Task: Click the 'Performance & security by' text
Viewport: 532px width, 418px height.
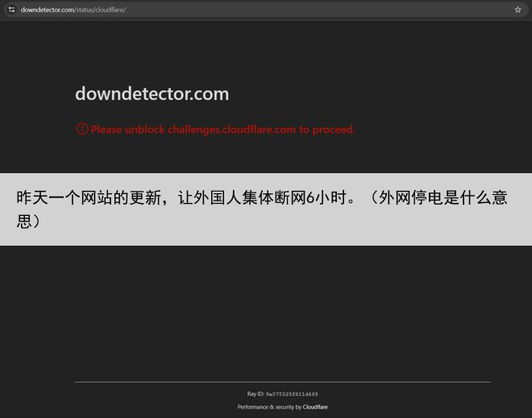Action: click(269, 407)
